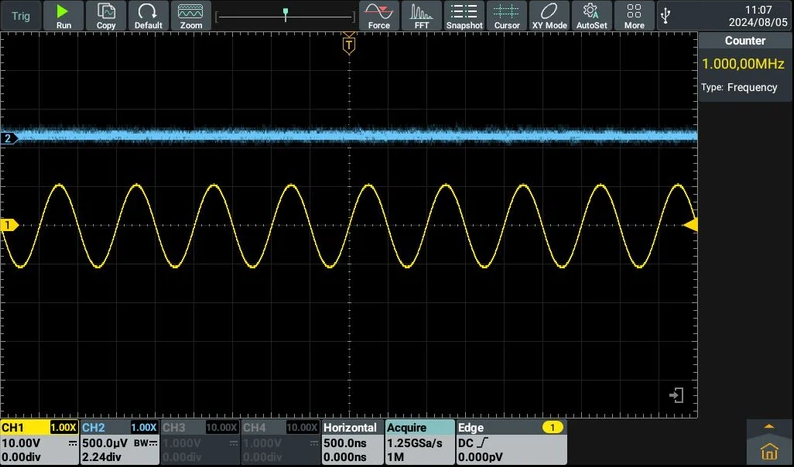
Task: Open the FFT spectrum function
Action: 421,15
